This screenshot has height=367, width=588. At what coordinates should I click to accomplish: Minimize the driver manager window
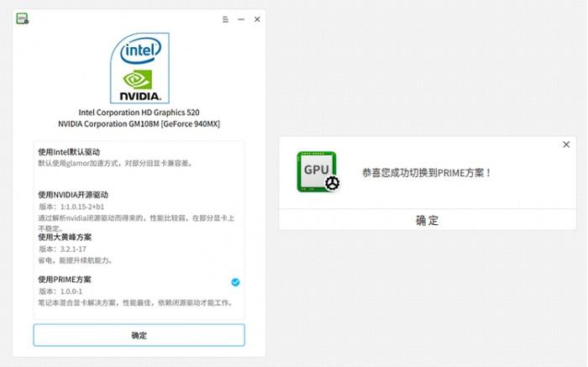241,19
